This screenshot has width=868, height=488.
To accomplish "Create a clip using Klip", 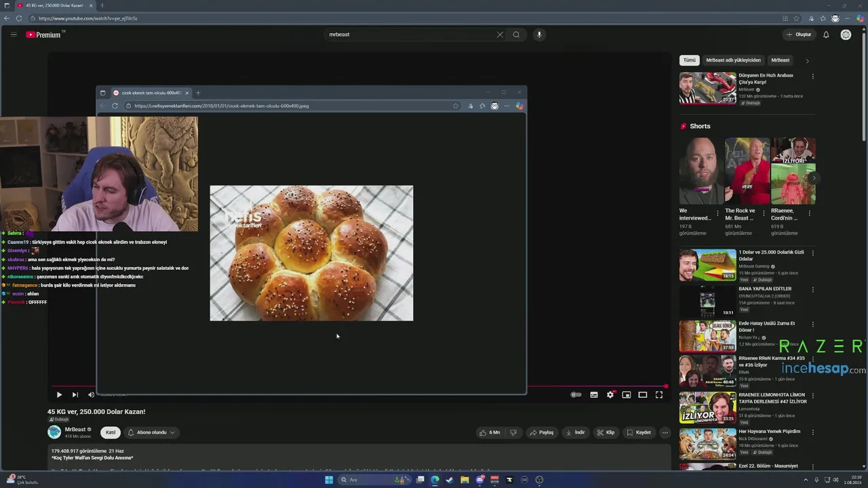I will [606, 432].
